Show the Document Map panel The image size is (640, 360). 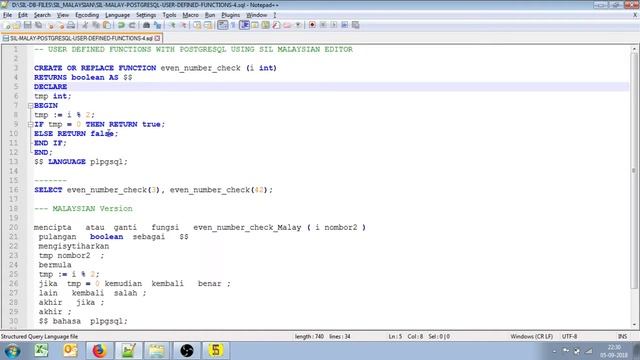265,25
